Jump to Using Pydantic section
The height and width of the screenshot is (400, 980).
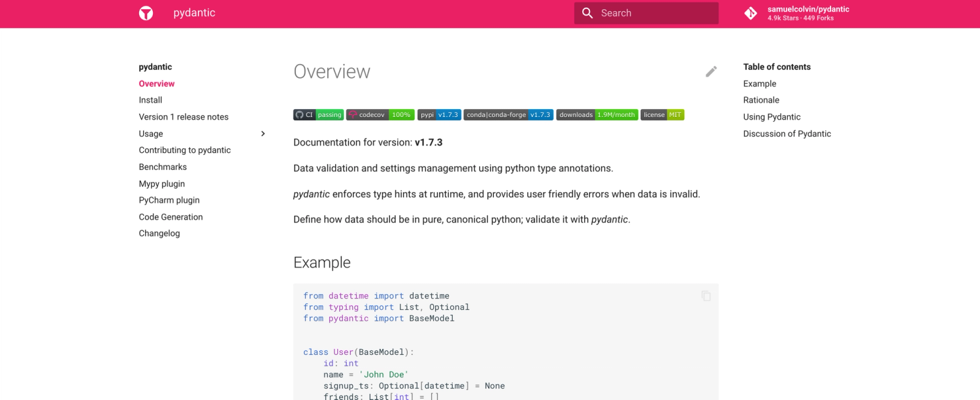772,117
